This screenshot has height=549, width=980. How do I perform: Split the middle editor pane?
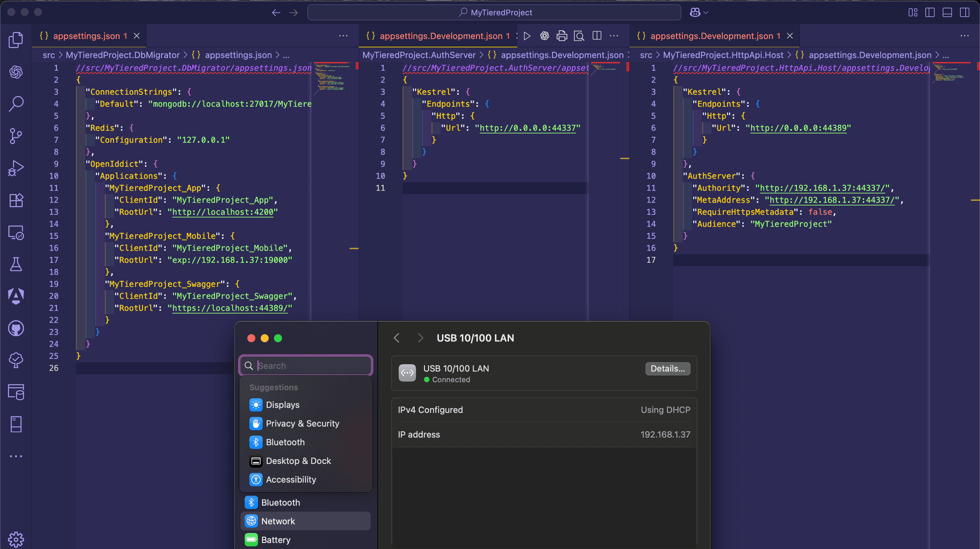[x=597, y=36]
